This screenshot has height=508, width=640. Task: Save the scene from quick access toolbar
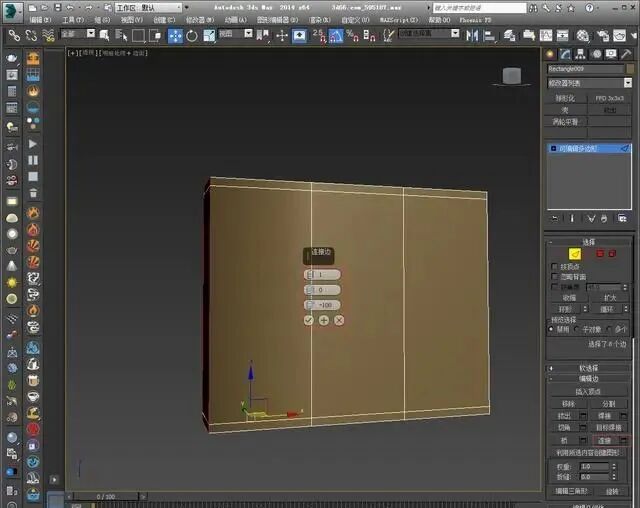pyautogui.click(x=58, y=7)
